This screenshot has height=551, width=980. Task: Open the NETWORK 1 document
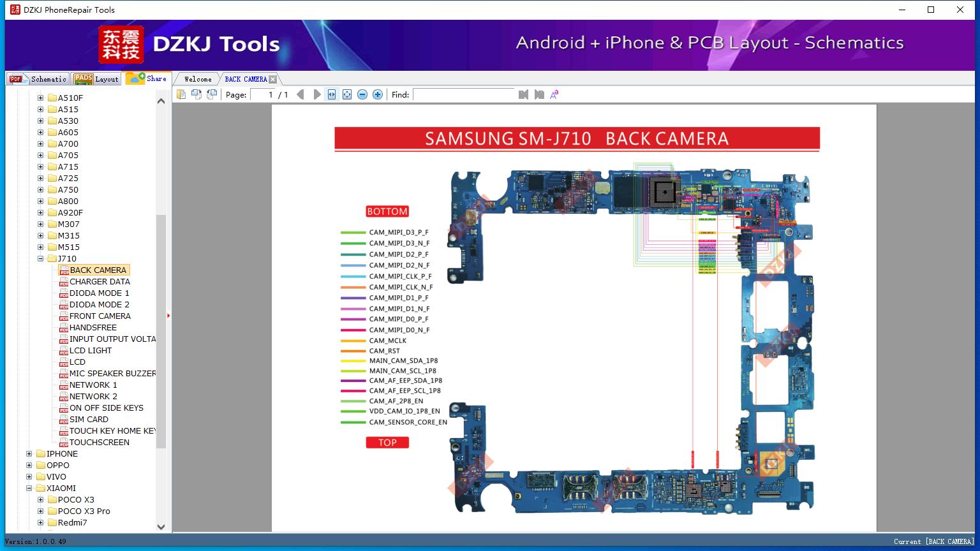pyautogui.click(x=93, y=385)
